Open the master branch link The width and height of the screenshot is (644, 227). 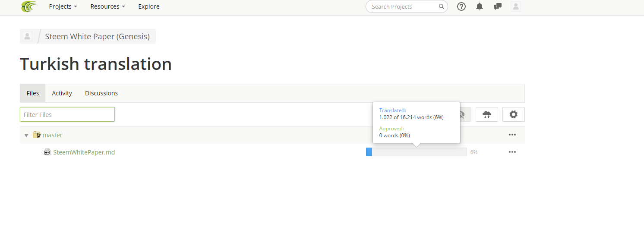pyautogui.click(x=53, y=135)
